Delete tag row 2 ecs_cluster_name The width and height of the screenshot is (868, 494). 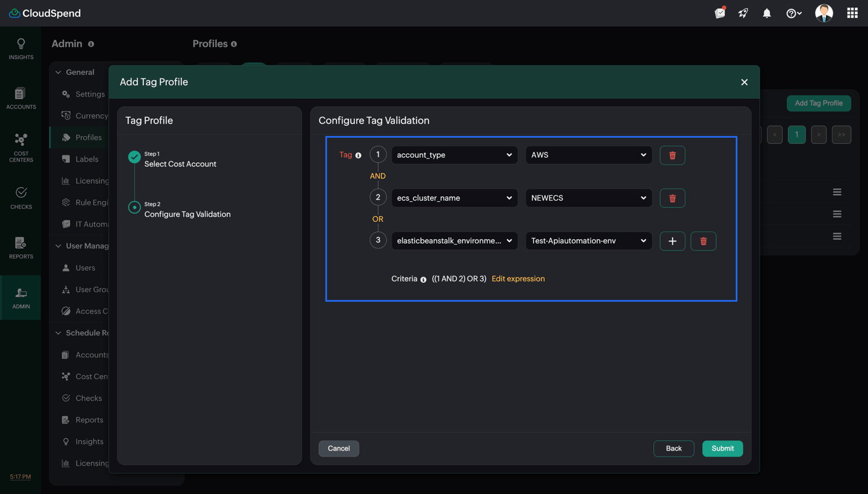pyautogui.click(x=673, y=198)
